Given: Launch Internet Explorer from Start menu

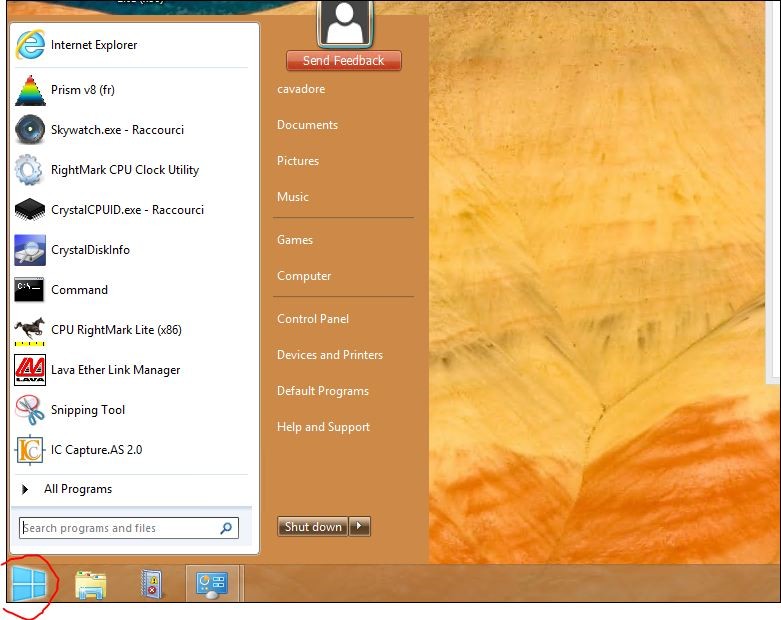Looking at the screenshot, I should (x=94, y=45).
